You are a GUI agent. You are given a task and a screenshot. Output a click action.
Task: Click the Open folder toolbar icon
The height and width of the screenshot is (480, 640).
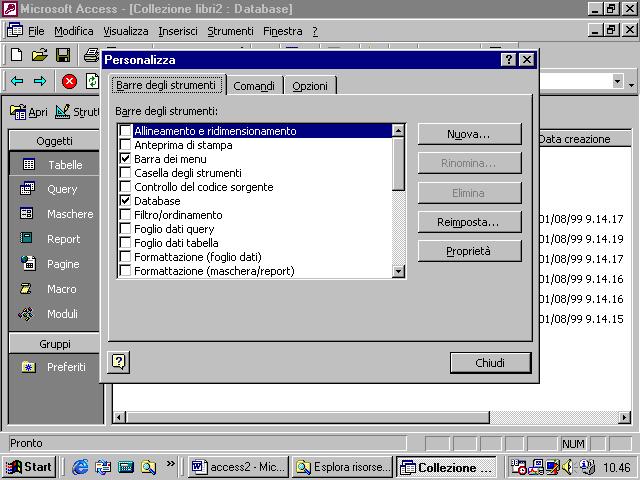(40, 55)
